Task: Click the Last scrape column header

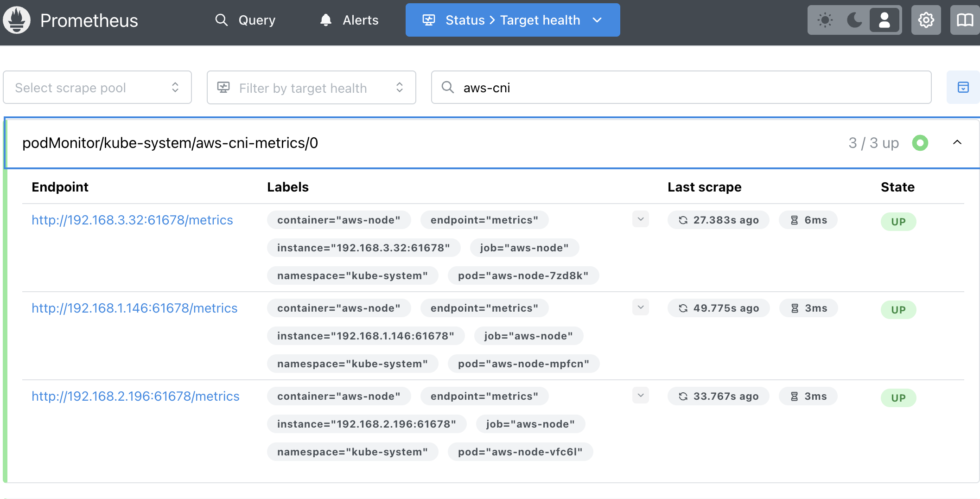Action: (x=704, y=187)
